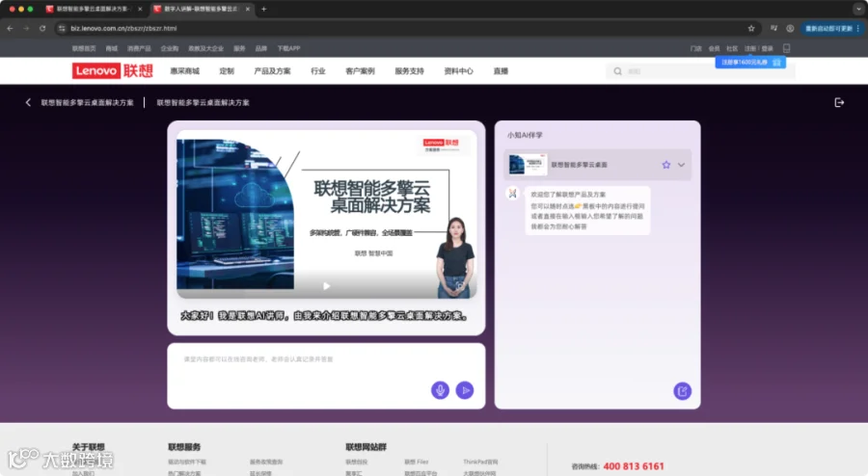Viewport: 868px width, 476px height.
Task: Click the macOS green fullscreen window button
Action: (31, 9)
